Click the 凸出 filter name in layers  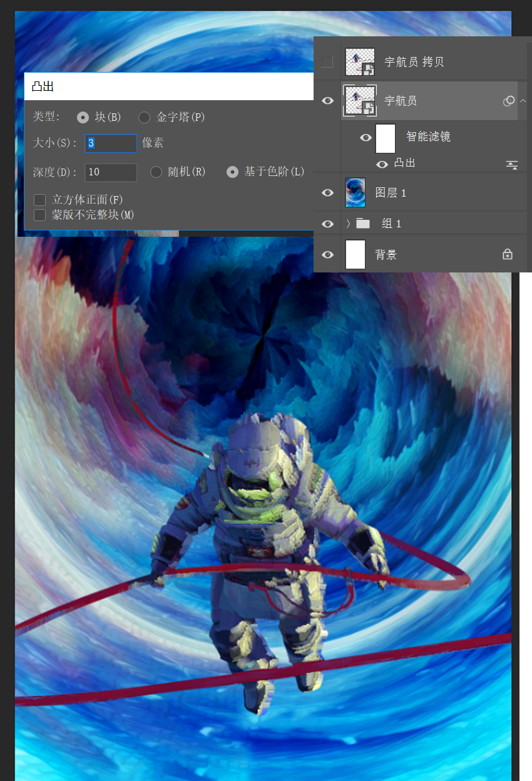coord(404,163)
